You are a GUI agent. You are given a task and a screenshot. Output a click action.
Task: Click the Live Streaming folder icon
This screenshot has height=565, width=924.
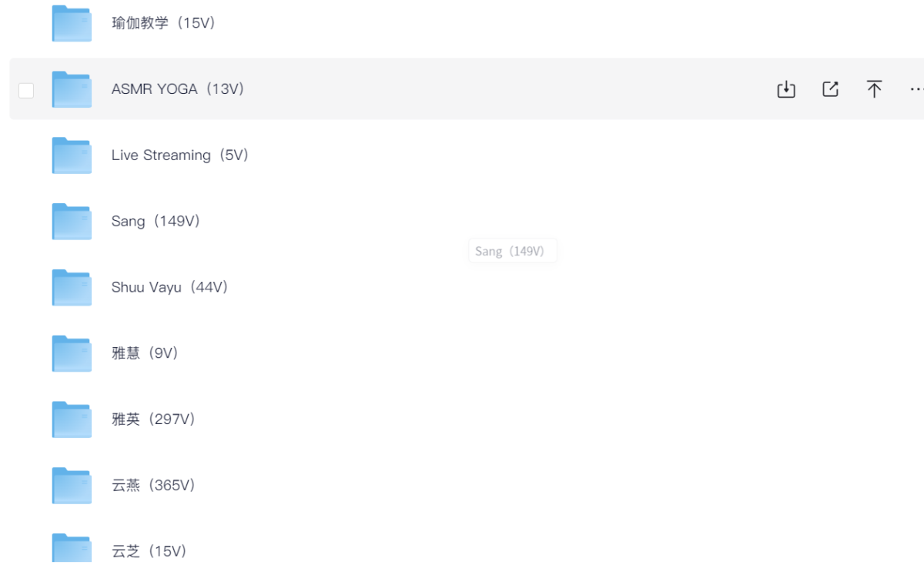[x=72, y=155]
